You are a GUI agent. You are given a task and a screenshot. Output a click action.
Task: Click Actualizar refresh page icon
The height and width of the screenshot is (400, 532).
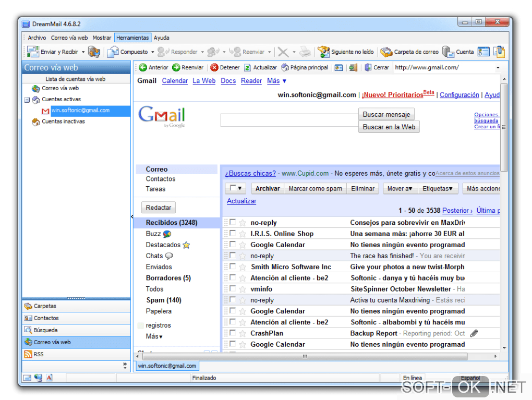[x=248, y=67]
